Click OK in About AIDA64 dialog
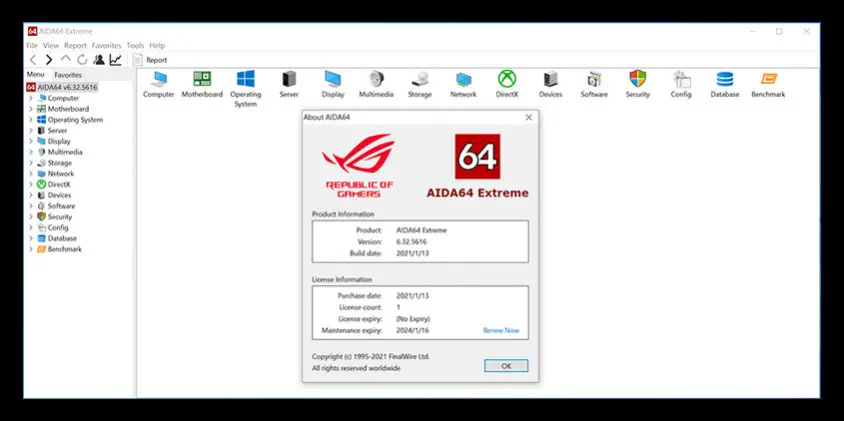 click(x=506, y=366)
